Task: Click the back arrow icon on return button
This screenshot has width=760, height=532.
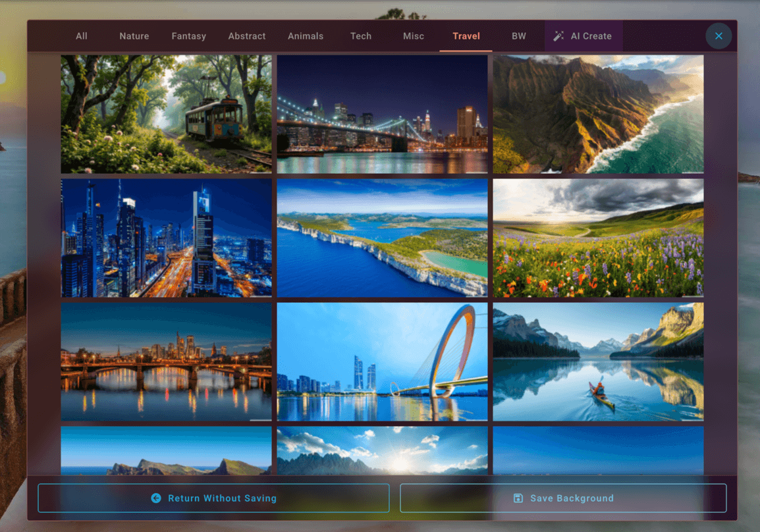Action: [x=156, y=498]
